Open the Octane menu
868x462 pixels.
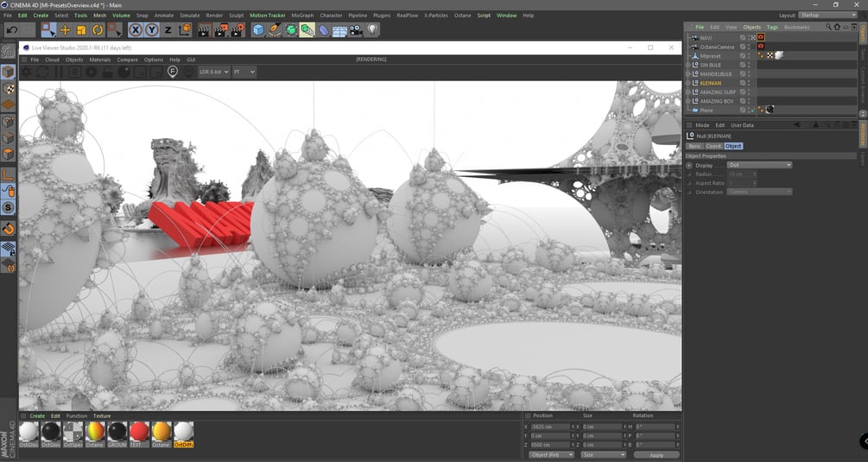coord(463,16)
